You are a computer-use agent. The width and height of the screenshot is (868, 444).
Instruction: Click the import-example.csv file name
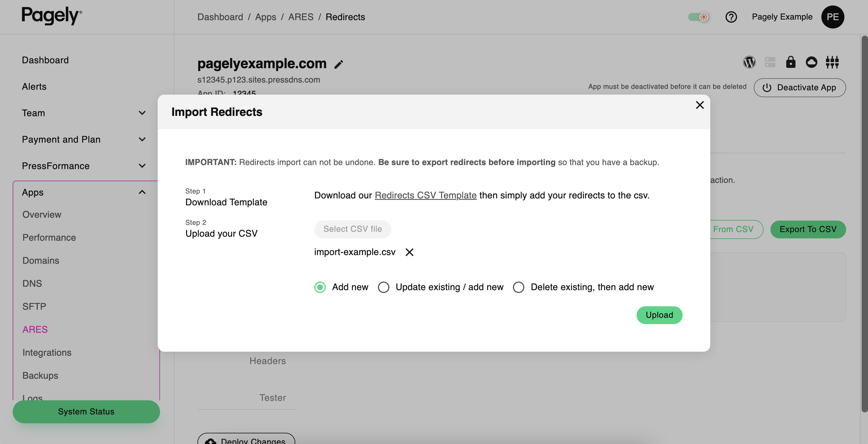pos(355,252)
